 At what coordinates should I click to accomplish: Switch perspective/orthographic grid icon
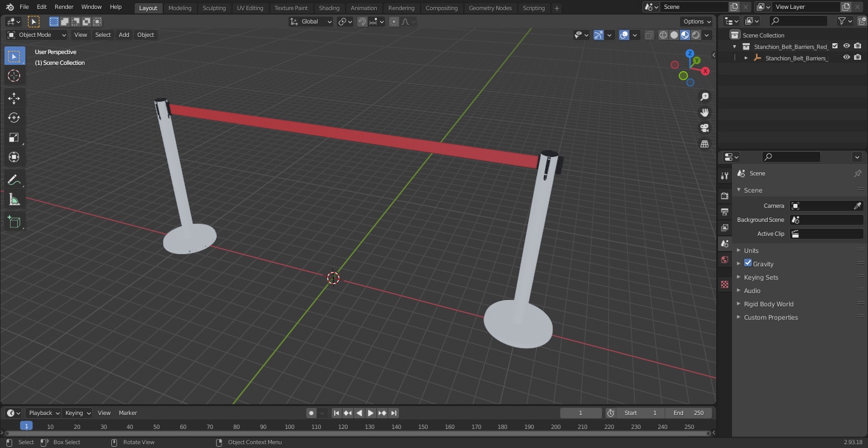pyautogui.click(x=704, y=144)
